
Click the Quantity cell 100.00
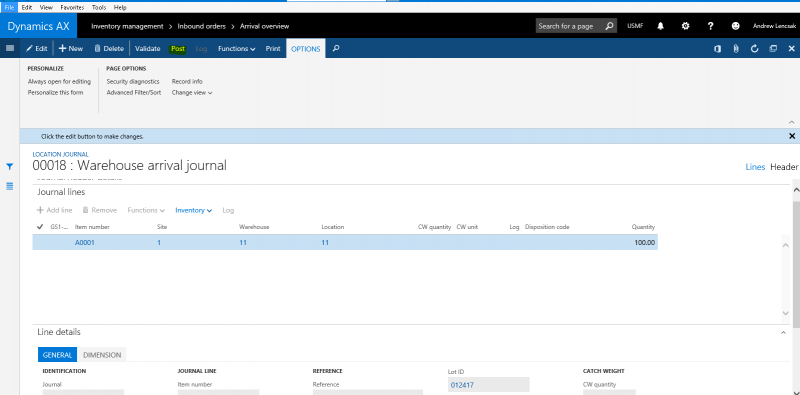[x=644, y=242]
